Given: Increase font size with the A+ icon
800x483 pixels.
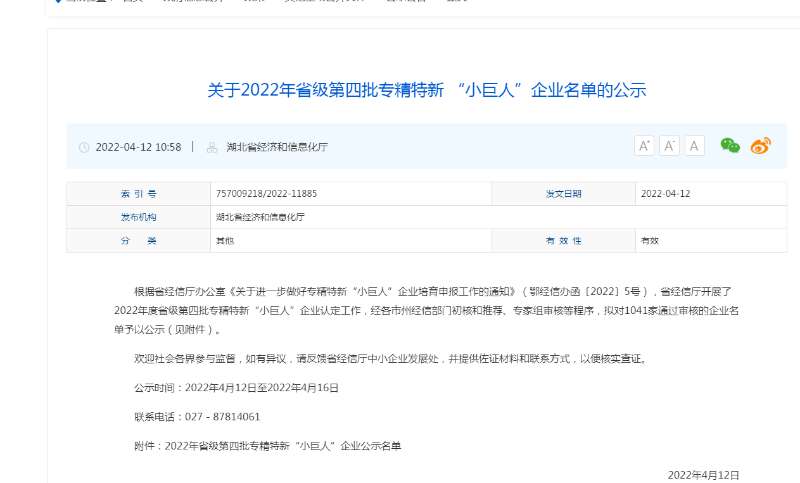Looking at the screenshot, I should [645, 146].
